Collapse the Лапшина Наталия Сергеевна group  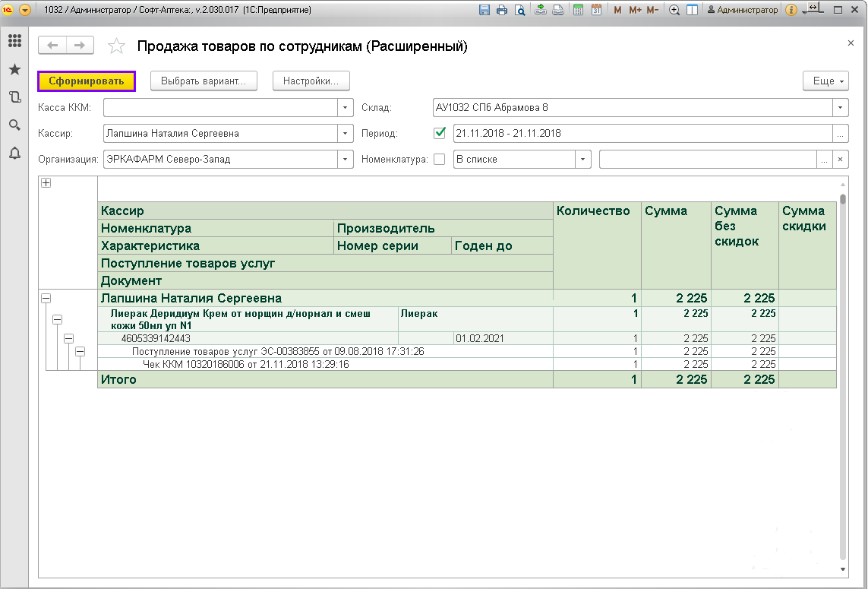(x=46, y=299)
